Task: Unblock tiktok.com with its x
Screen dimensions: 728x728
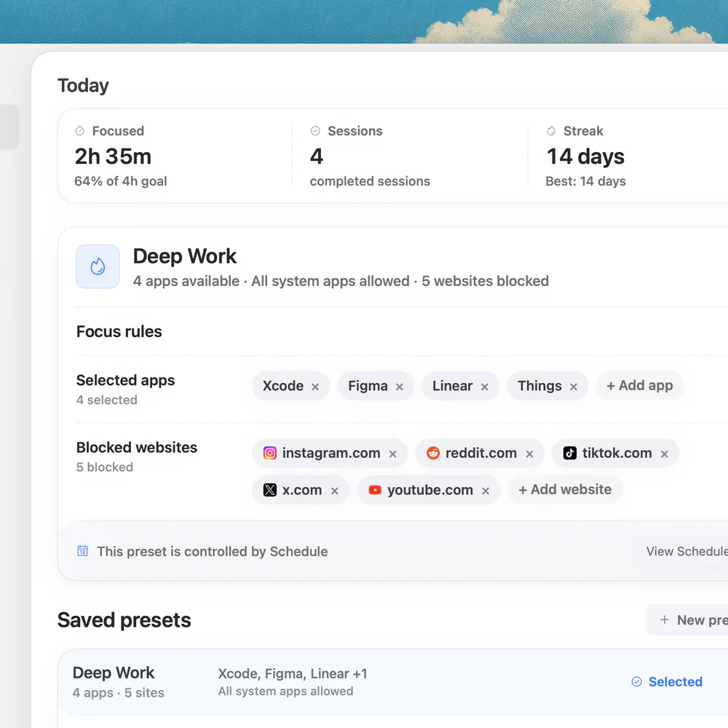Action: pos(665,454)
